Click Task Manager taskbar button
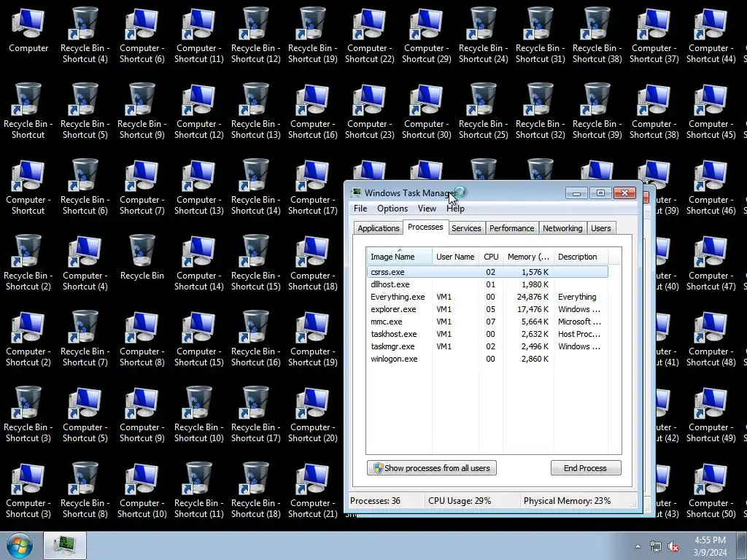Image resolution: width=747 pixels, height=560 pixels. pos(65,545)
